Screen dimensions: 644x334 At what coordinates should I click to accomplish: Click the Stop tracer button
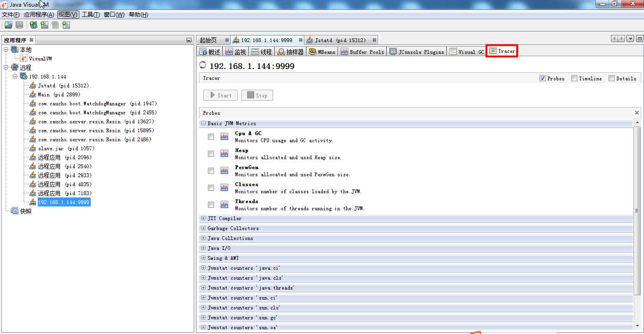257,95
